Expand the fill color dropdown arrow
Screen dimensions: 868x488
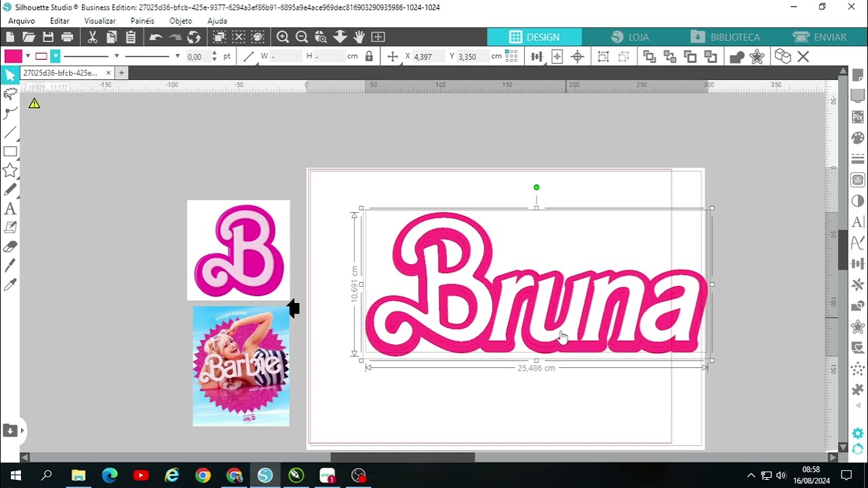tap(28, 56)
